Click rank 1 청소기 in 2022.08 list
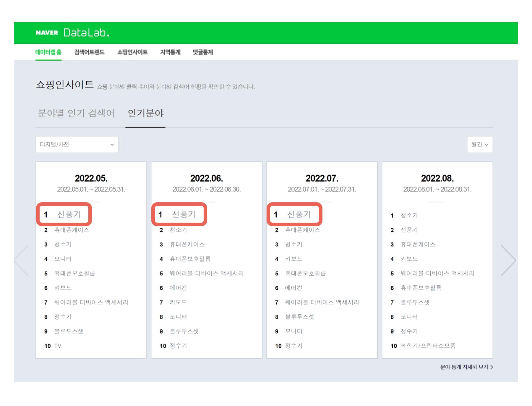 [x=409, y=215]
